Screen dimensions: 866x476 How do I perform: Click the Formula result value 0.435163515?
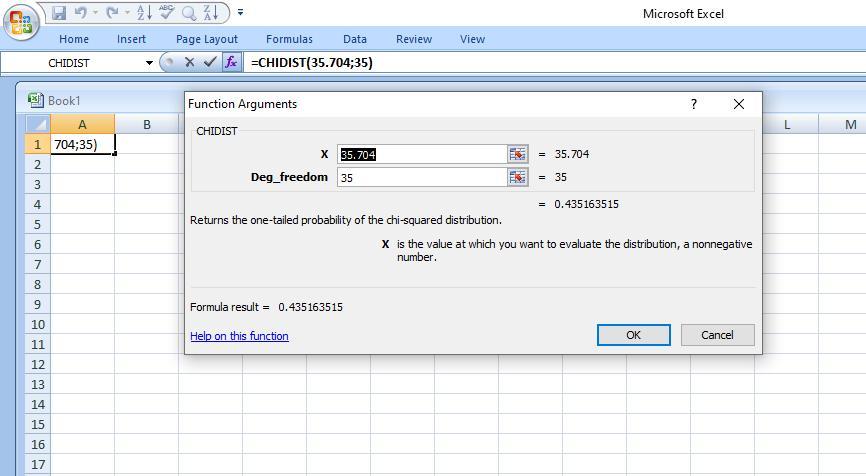coord(310,307)
